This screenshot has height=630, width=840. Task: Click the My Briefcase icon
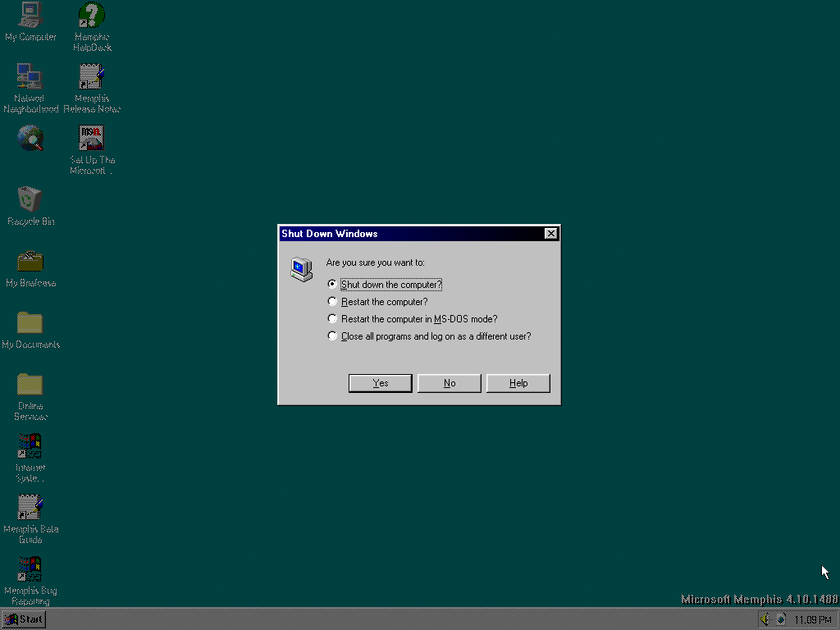click(x=30, y=262)
